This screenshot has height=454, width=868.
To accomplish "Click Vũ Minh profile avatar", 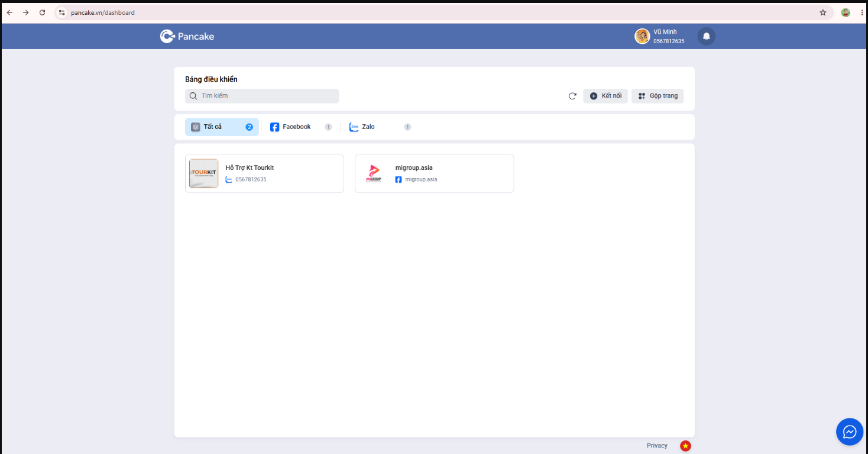I will (x=642, y=36).
